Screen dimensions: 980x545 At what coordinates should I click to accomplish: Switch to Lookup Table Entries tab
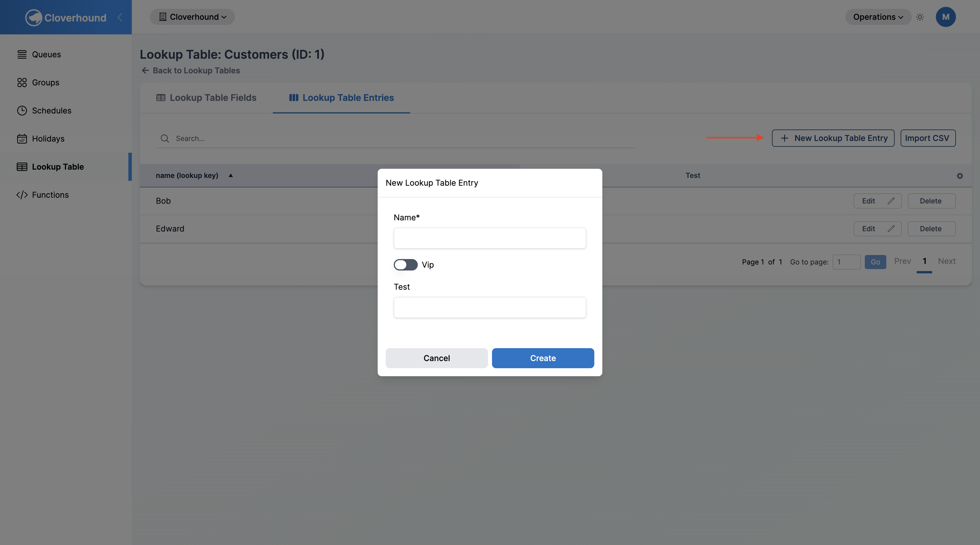341,98
